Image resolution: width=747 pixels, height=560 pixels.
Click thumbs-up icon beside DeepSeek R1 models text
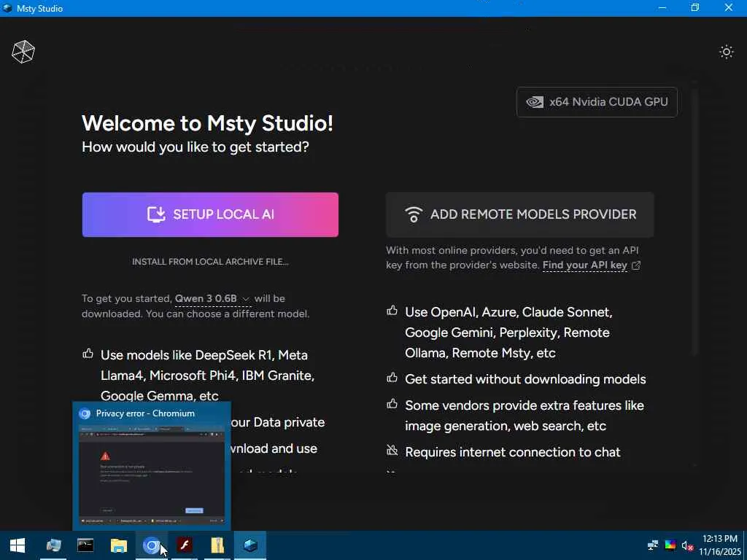[x=88, y=354]
